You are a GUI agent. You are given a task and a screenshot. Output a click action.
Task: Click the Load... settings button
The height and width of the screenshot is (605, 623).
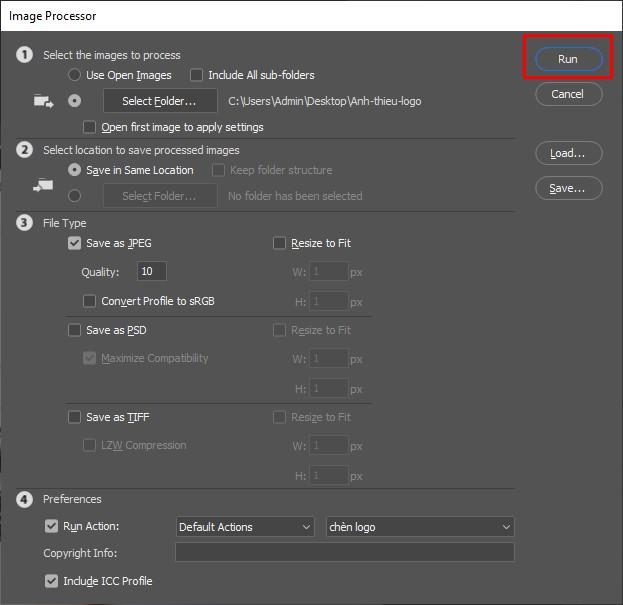coord(567,153)
